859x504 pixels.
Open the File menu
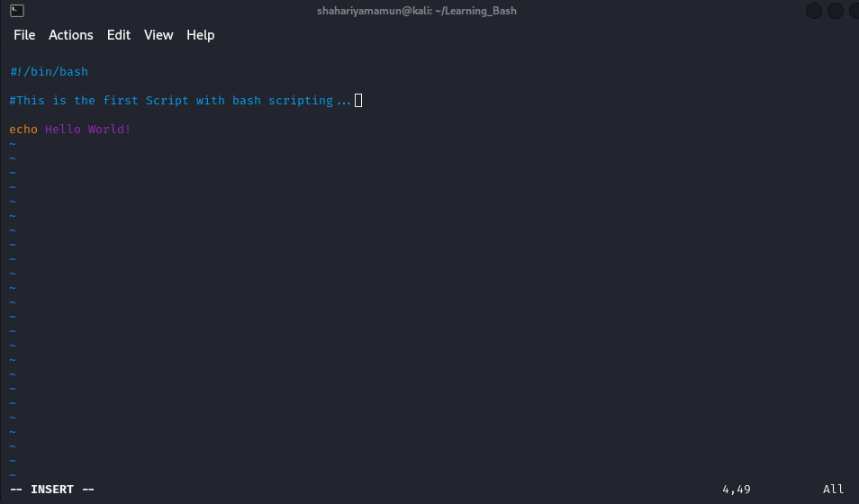pyautogui.click(x=24, y=35)
